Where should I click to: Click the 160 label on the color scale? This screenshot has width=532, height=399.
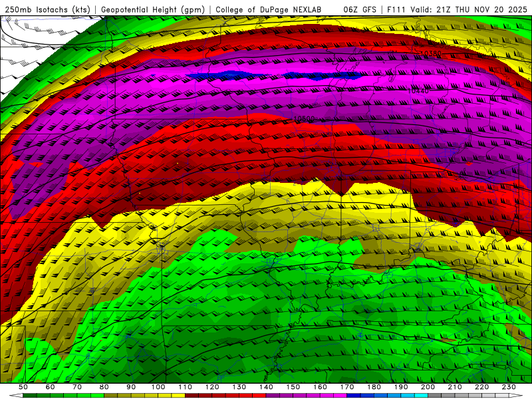click(320, 387)
